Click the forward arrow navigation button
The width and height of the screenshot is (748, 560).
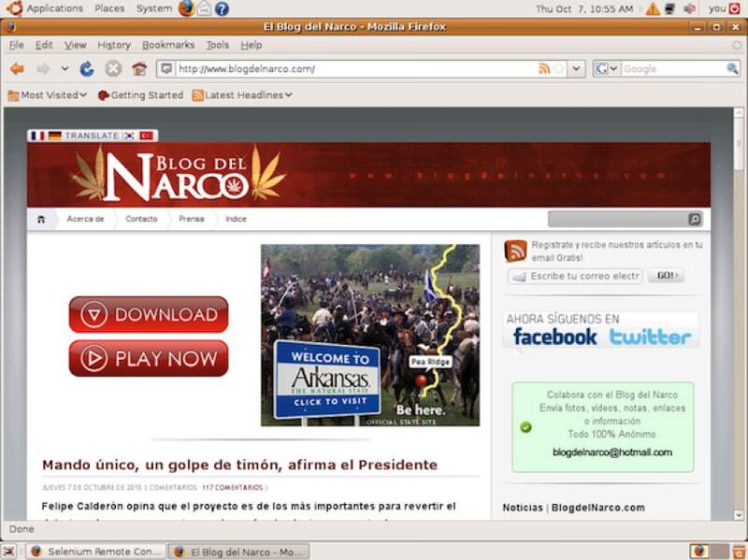[43, 69]
